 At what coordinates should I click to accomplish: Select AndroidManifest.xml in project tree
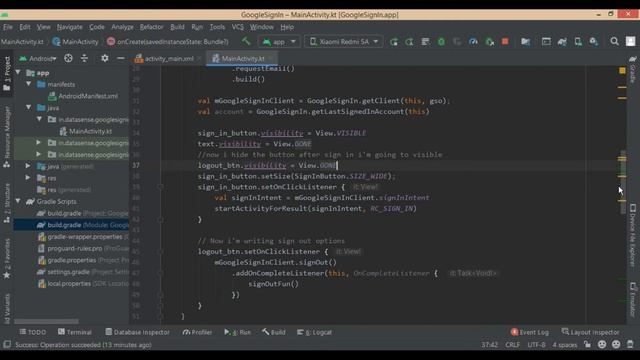click(x=83, y=96)
